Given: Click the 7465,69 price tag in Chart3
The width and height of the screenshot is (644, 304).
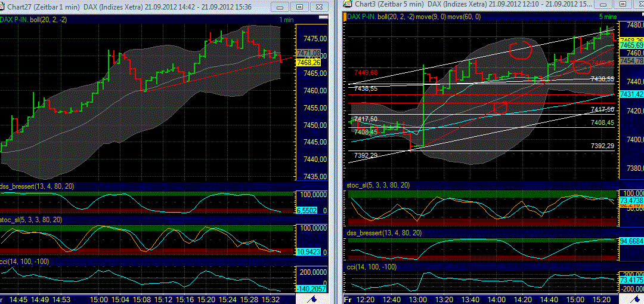Looking at the screenshot, I should click(x=631, y=45).
